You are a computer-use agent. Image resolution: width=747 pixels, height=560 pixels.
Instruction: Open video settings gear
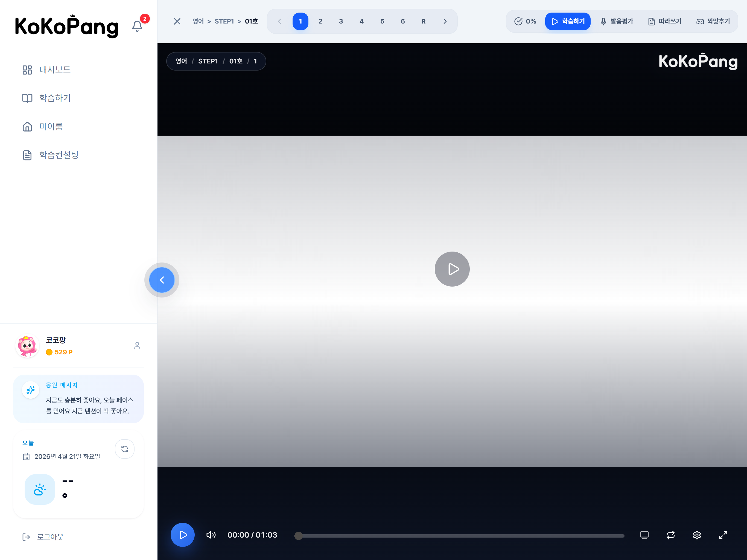tap(697, 535)
